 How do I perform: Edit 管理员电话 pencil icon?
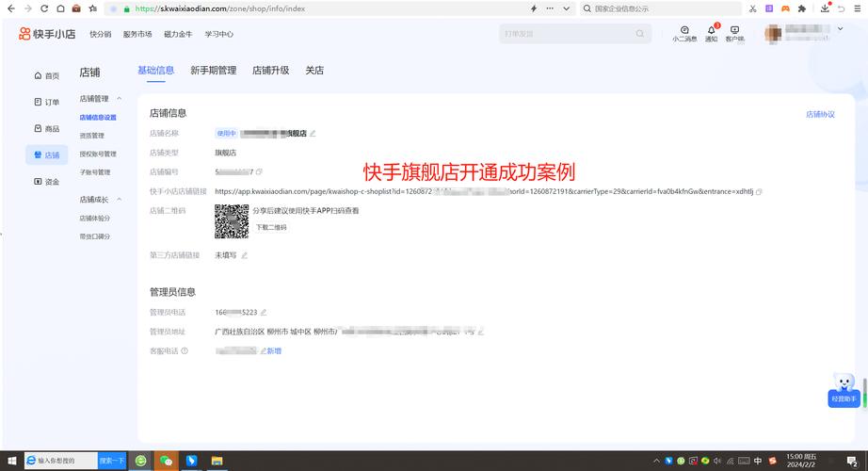tap(264, 313)
